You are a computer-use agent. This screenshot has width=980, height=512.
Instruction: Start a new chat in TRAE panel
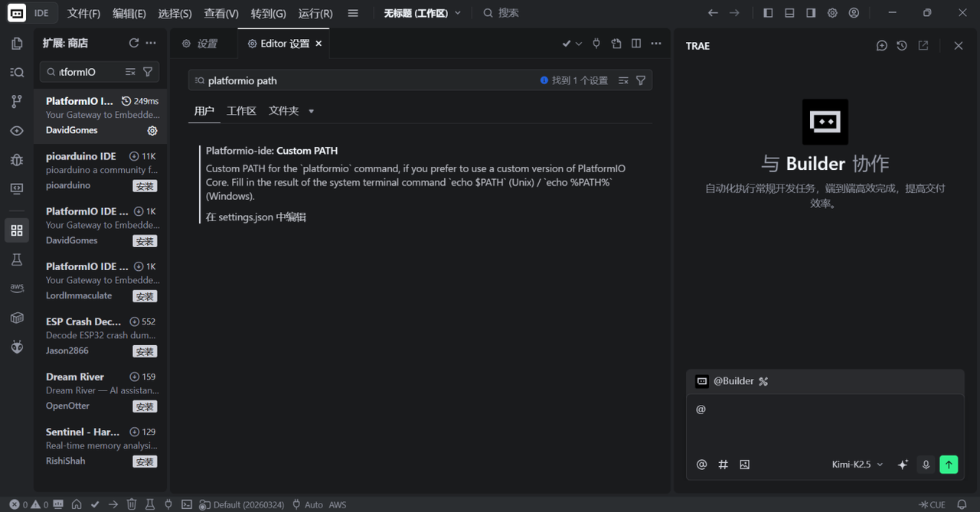tap(882, 46)
